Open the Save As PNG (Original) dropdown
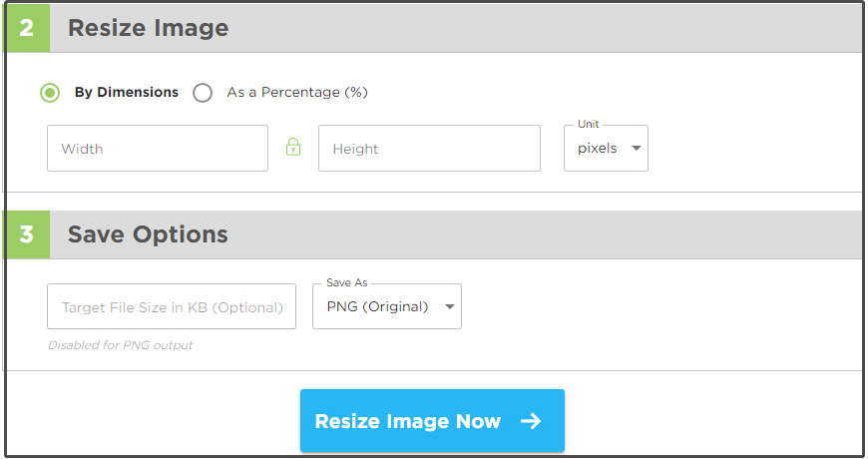Screen dimensions: 868x459 coord(387,306)
